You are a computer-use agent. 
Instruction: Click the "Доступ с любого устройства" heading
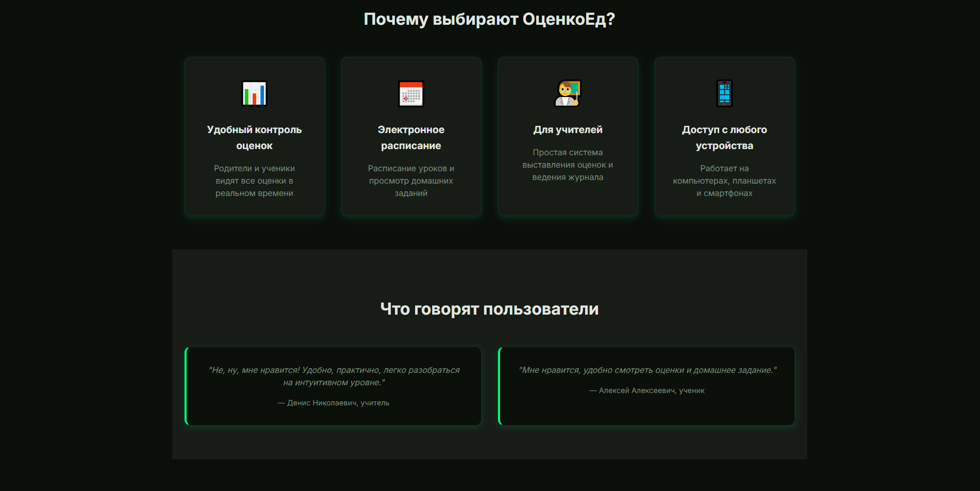tap(724, 138)
